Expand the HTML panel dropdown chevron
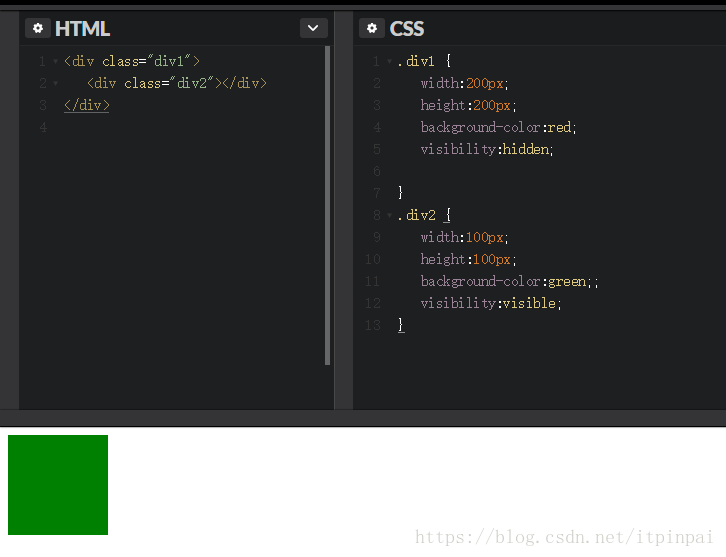The height and width of the screenshot is (557, 726). (313, 28)
